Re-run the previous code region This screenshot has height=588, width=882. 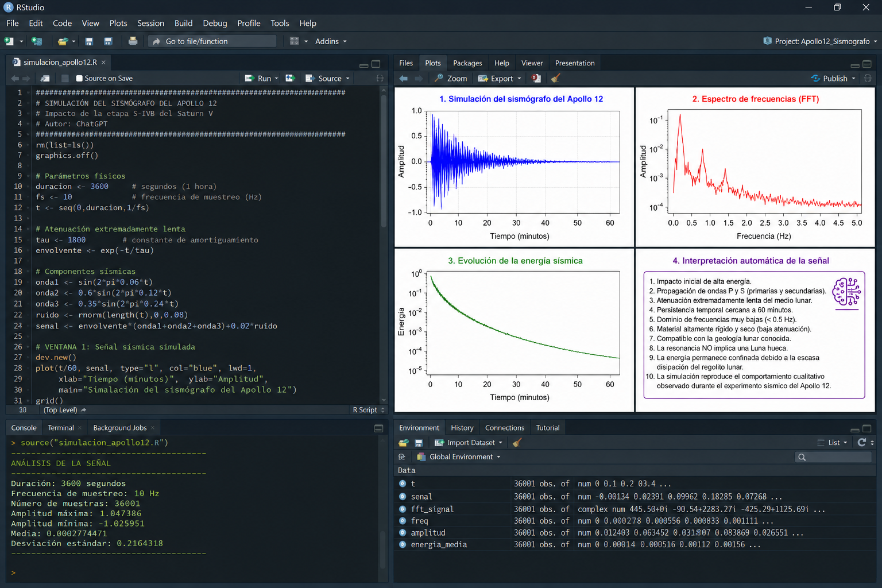[x=291, y=79]
